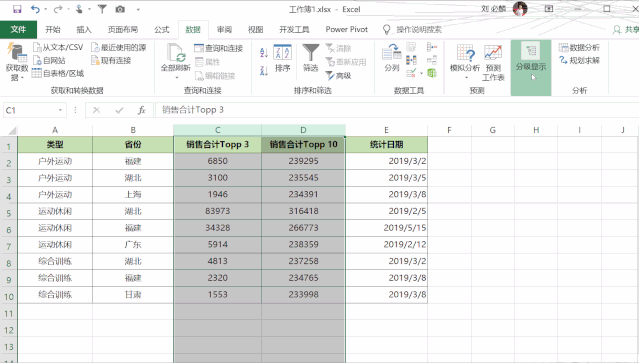Open 数据分析 (Data Analysis) tool
Image resolution: width=639 pixels, height=363 pixels.
point(579,47)
